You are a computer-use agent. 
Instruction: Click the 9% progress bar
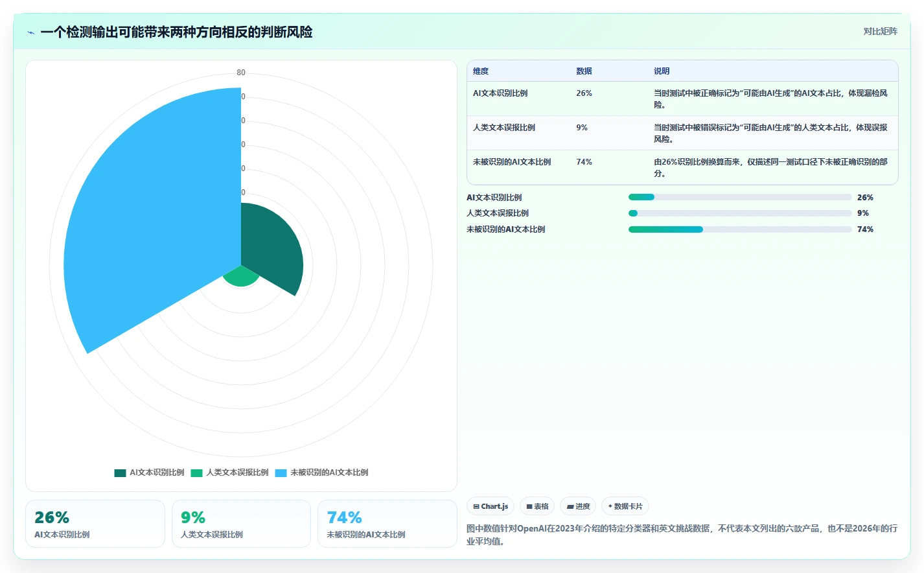coord(740,213)
